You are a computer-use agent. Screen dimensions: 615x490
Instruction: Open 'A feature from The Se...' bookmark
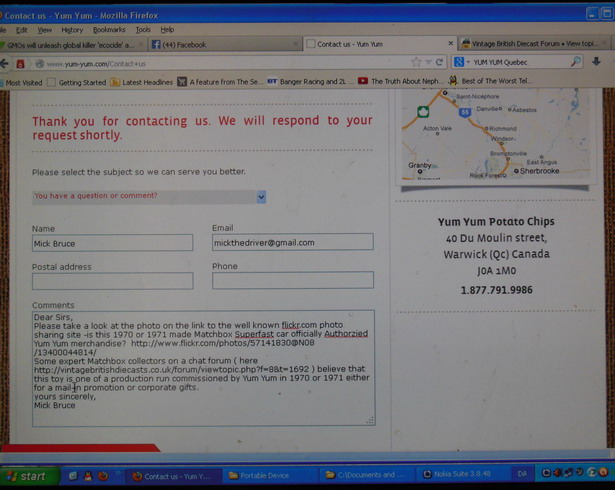click(x=220, y=82)
